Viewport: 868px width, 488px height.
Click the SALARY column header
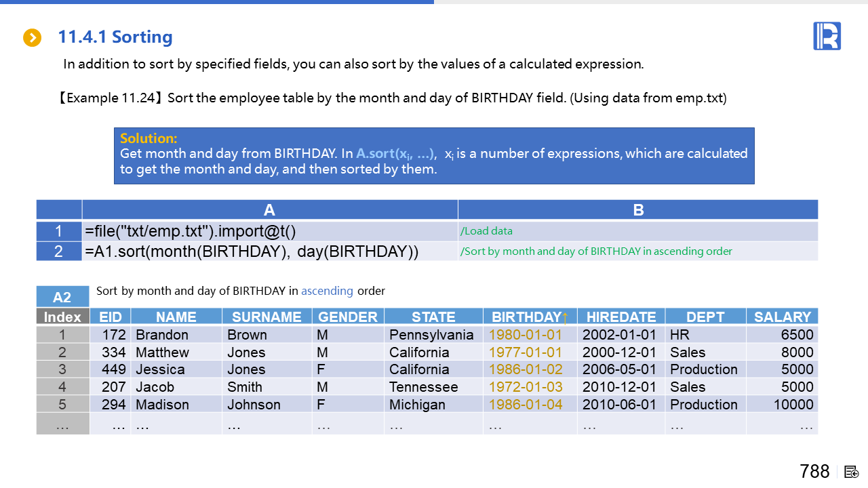[x=782, y=317]
